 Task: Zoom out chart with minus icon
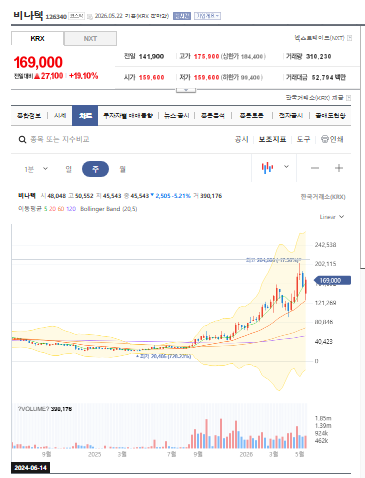tap(315, 168)
